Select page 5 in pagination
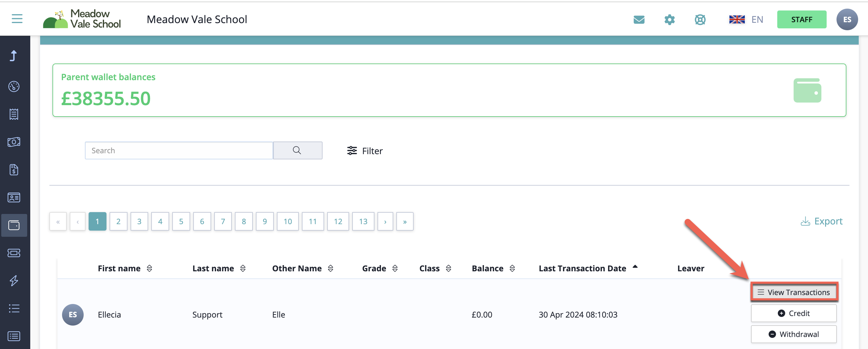This screenshot has width=868, height=349. [x=181, y=221]
